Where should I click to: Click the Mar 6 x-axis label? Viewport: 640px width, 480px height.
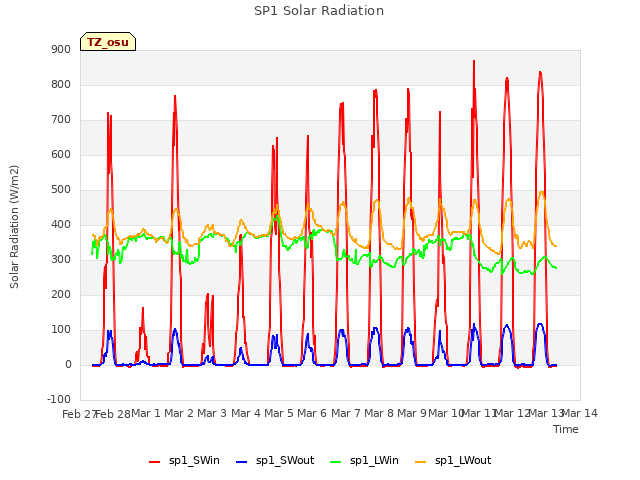pyautogui.click(x=312, y=413)
